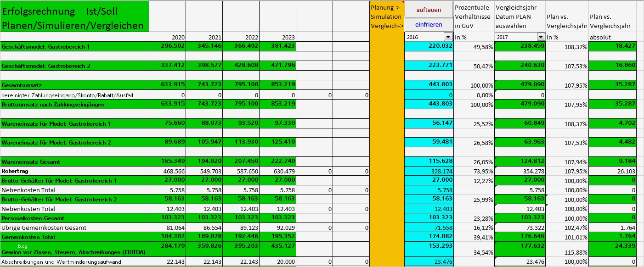Select cyan cell value 220.032
The height and width of the screenshot is (267, 644).
(429, 46)
